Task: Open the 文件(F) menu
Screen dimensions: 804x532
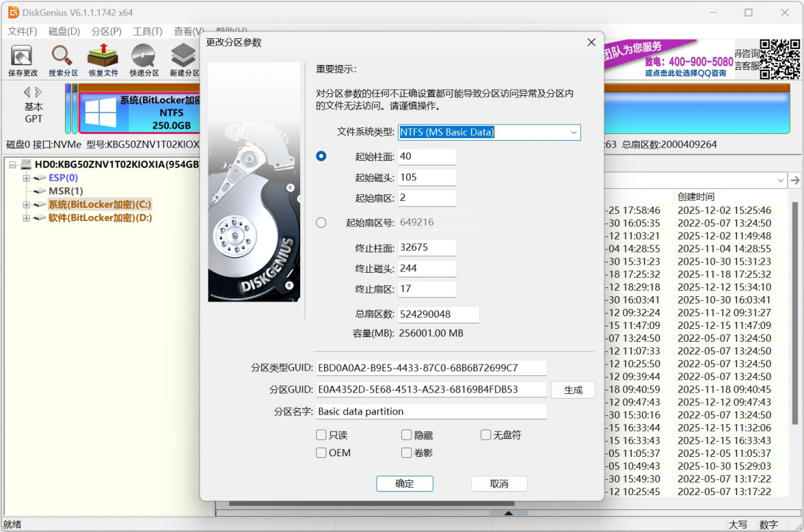Action: tap(22, 31)
